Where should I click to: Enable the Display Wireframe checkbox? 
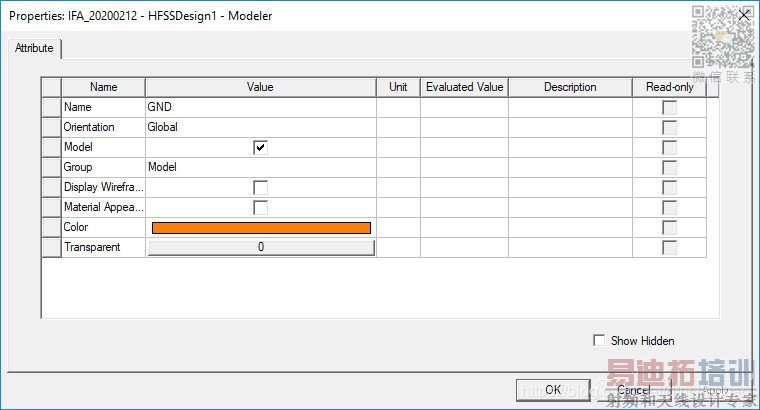coord(260,187)
